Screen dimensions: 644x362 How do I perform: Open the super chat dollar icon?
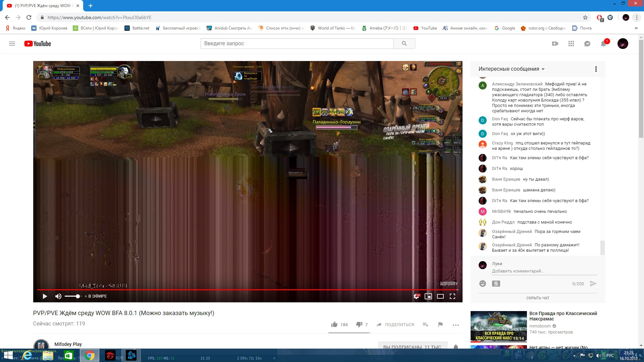pyautogui.click(x=496, y=284)
